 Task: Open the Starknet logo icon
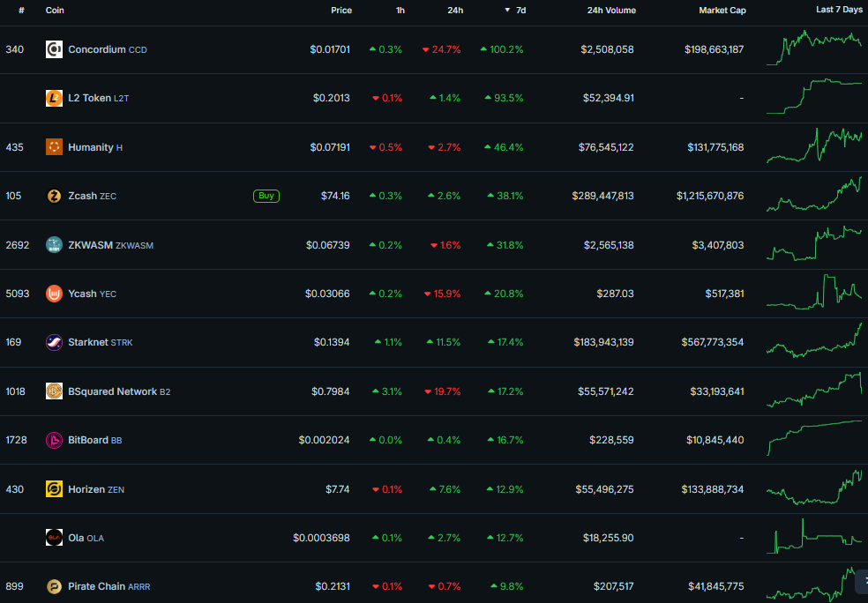[54, 342]
